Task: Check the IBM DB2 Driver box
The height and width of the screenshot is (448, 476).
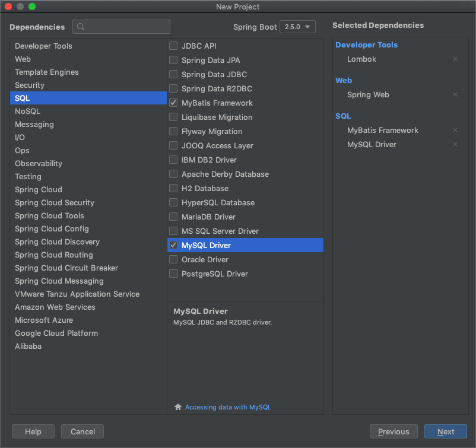Action: click(173, 160)
